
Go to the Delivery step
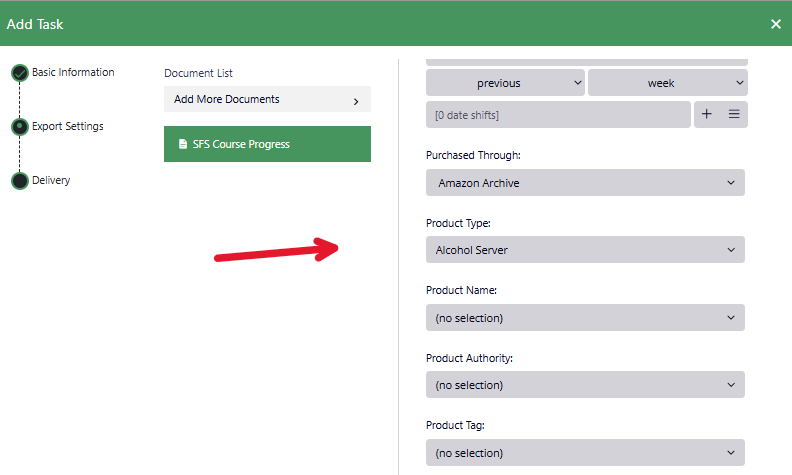(x=51, y=181)
